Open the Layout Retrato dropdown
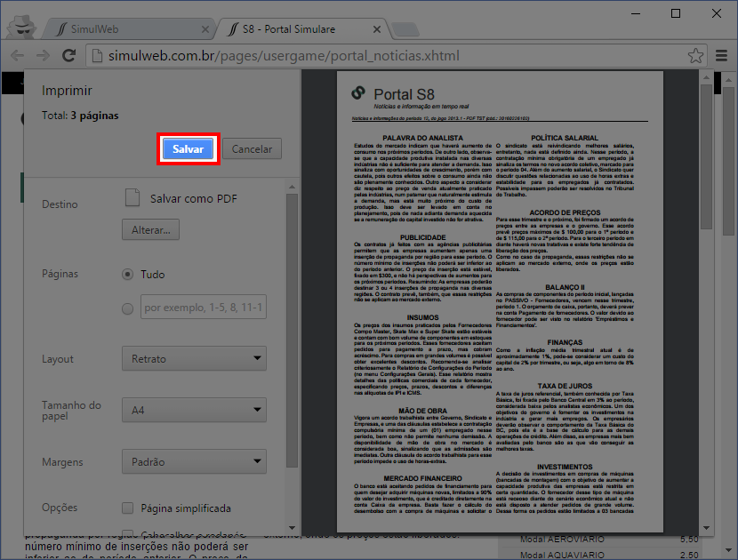Viewport: 738px width, 560px height. pyautogui.click(x=194, y=358)
